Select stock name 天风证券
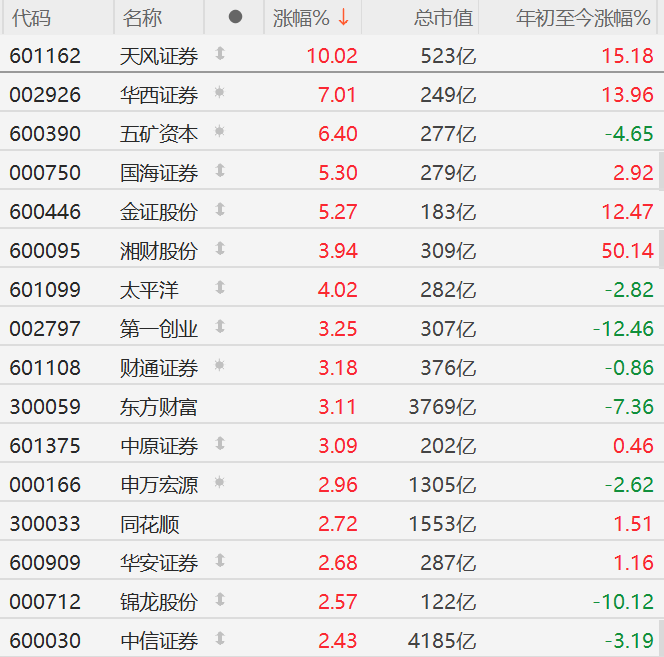Image resolution: width=664 pixels, height=657 pixels. click(x=159, y=56)
